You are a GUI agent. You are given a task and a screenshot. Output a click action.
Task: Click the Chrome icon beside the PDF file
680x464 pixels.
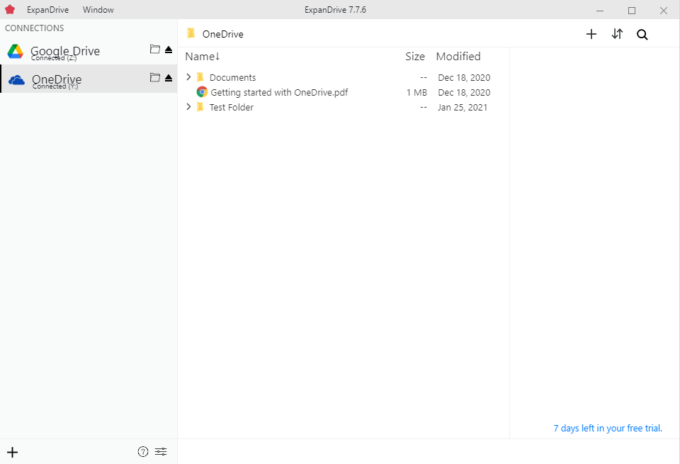(x=202, y=92)
